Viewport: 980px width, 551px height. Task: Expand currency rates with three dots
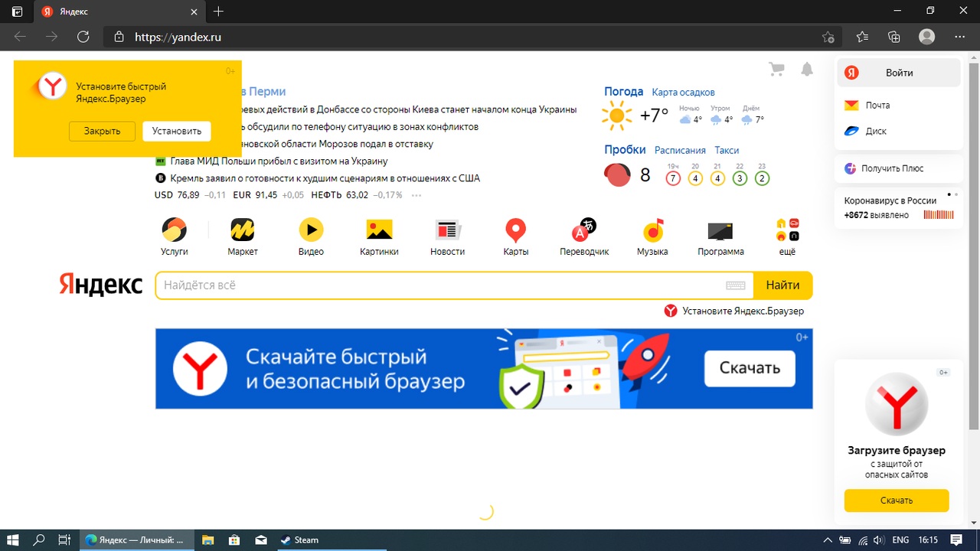(416, 196)
